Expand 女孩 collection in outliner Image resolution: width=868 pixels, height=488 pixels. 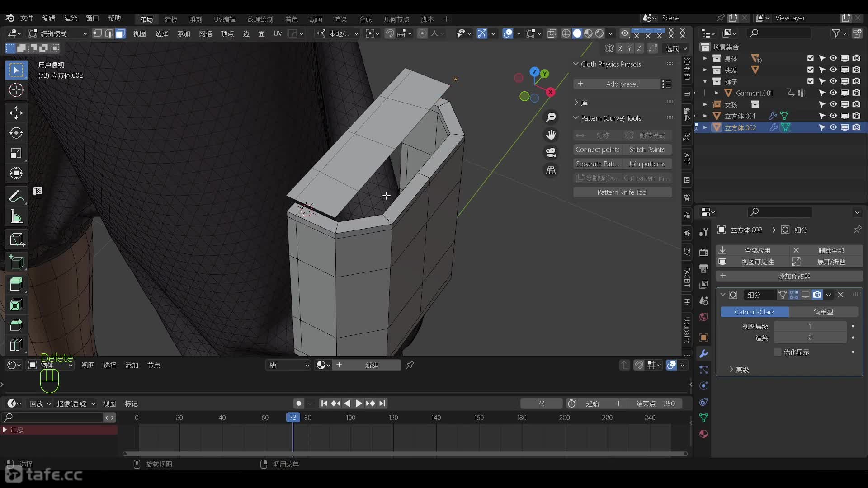[x=705, y=104]
